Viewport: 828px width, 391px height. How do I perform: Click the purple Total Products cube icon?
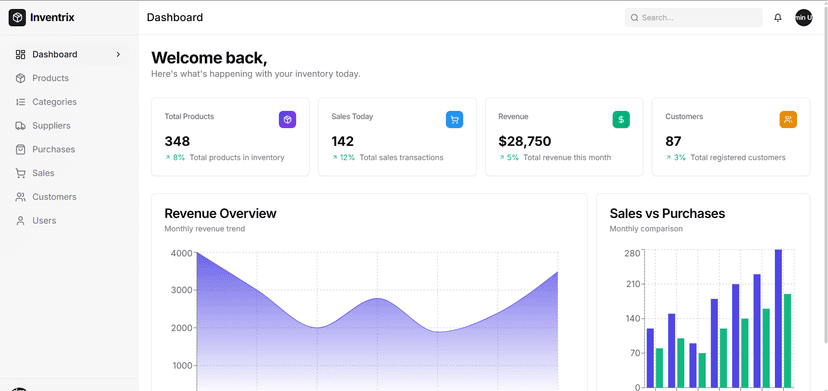tap(287, 119)
